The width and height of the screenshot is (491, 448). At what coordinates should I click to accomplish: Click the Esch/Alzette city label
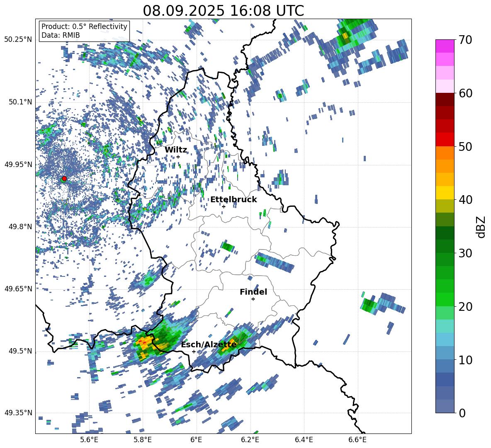pyautogui.click(x=209, y=344)
